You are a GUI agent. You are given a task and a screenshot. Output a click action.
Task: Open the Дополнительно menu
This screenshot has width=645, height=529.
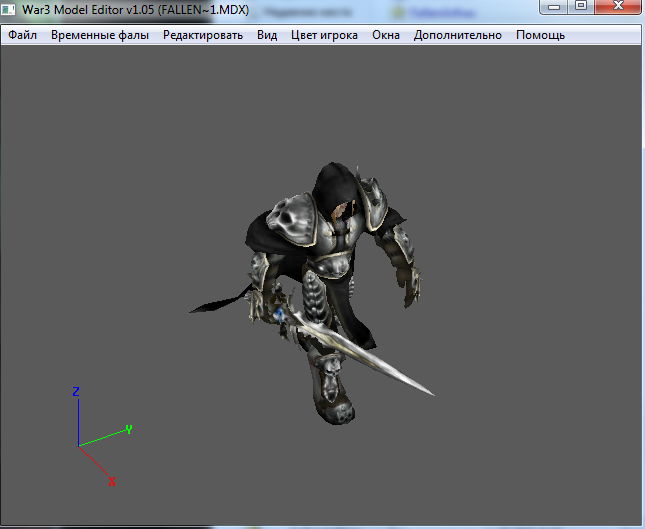(x=458, y=35)
